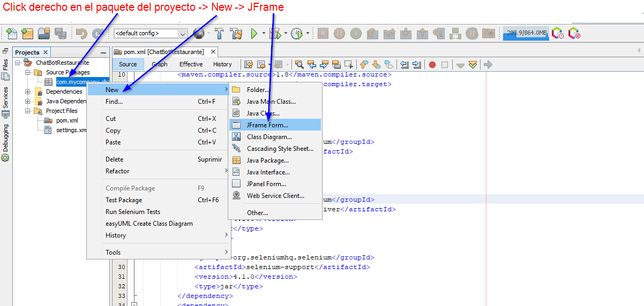Click the green Run Project arrow

click(x=254, y=33)
